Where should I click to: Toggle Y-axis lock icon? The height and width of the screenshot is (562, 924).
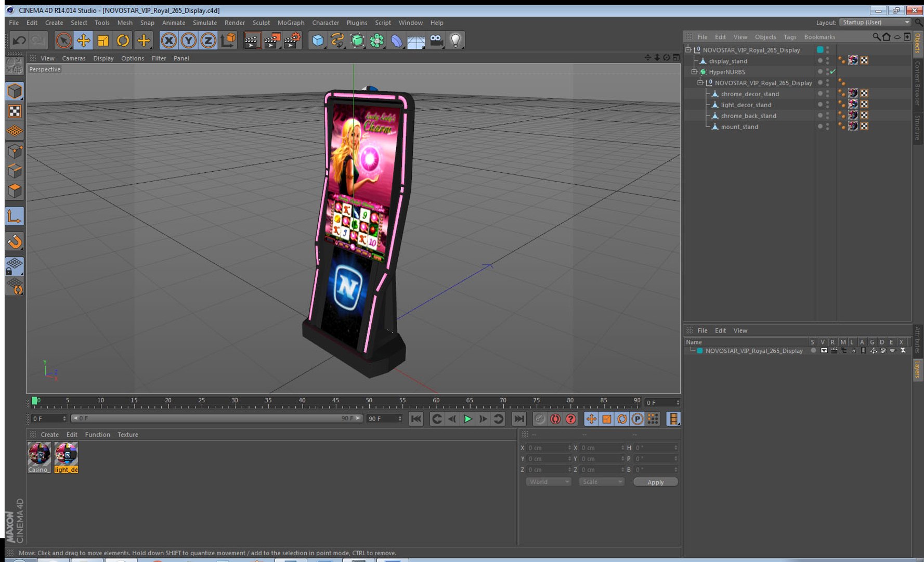tap(188, 40)
